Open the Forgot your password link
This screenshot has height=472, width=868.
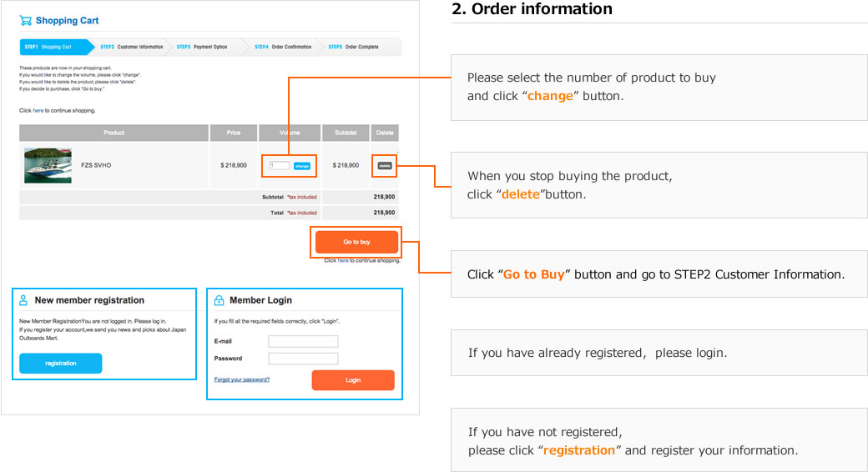coord(242,379)
